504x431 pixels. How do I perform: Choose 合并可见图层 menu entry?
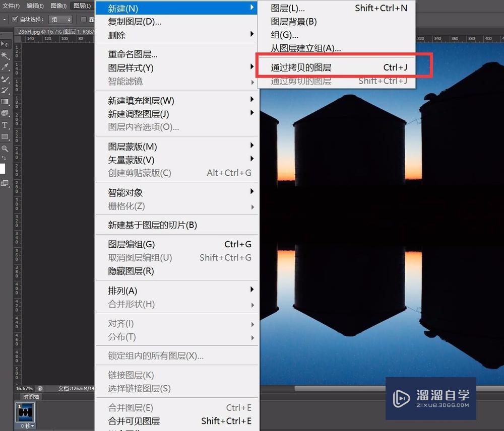tap(176, 421)
